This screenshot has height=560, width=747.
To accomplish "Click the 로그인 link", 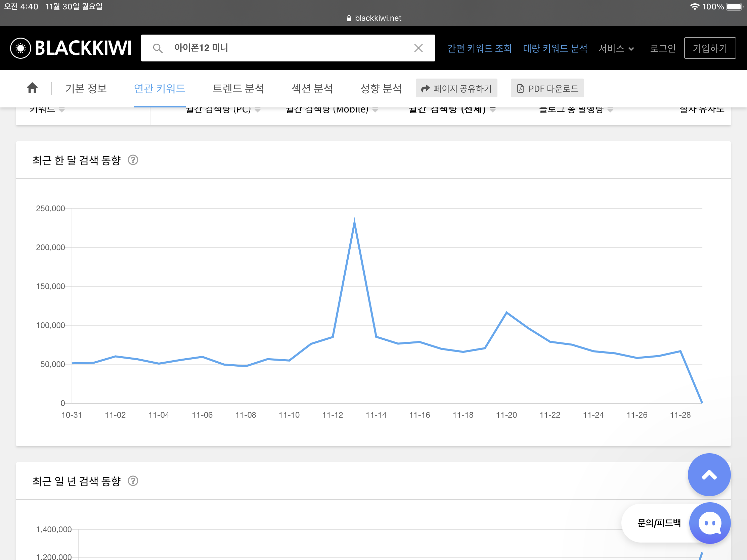I will click(x=663, y=48).
